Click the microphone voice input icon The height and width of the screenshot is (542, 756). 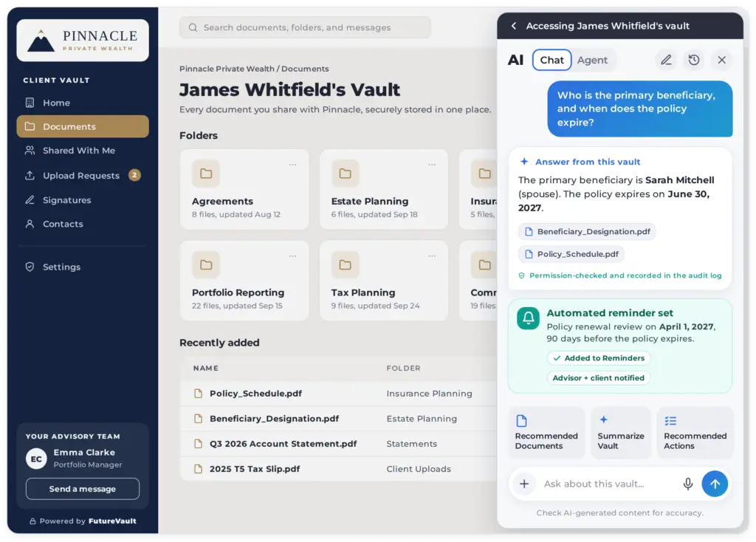tap(688, 484)
